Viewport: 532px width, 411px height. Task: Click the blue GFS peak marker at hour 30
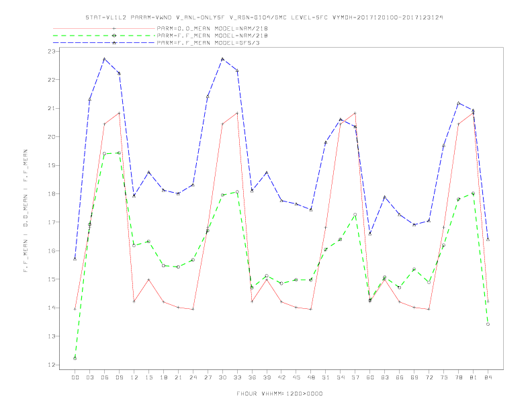pyautogui.click(x=222, y=58)
